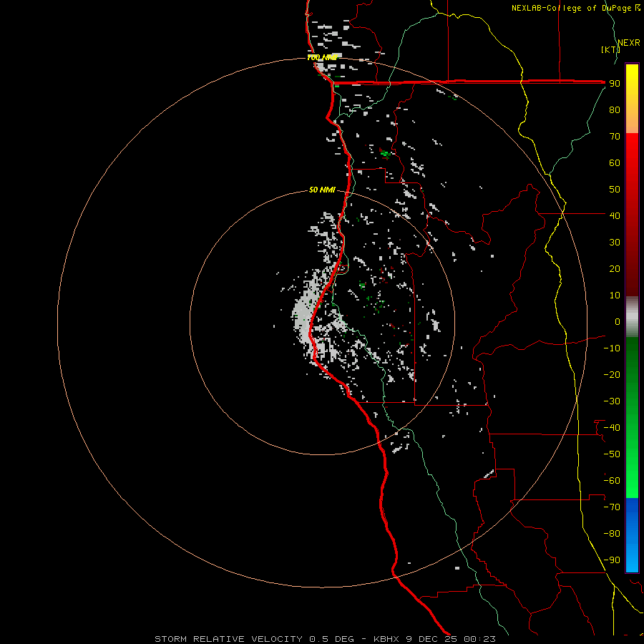Click the positive 70 colorbar tick label
Viewport: 644px width, 644px height.
point(615,137)
